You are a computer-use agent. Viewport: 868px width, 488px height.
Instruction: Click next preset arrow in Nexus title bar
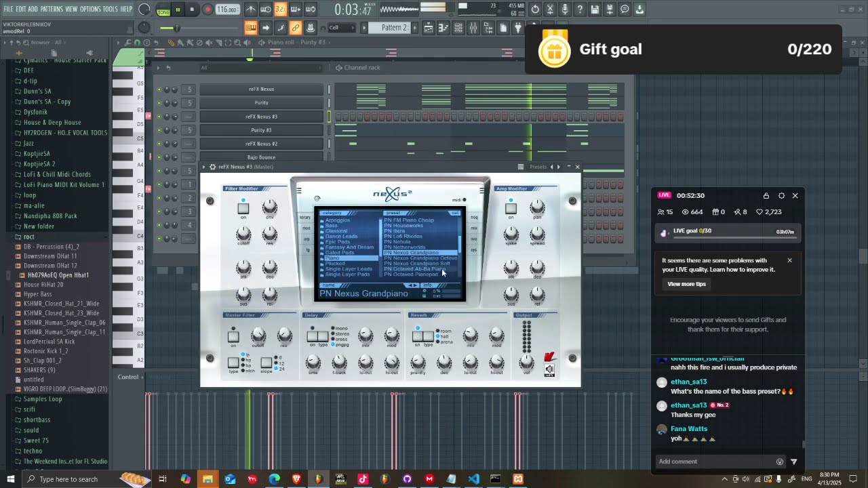[558, 167]
